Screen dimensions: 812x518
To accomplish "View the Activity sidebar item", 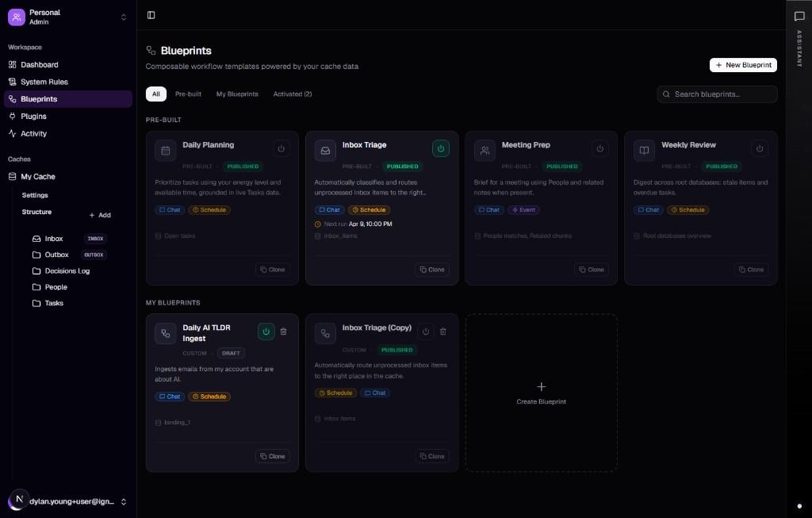I will tap(33, 133).
